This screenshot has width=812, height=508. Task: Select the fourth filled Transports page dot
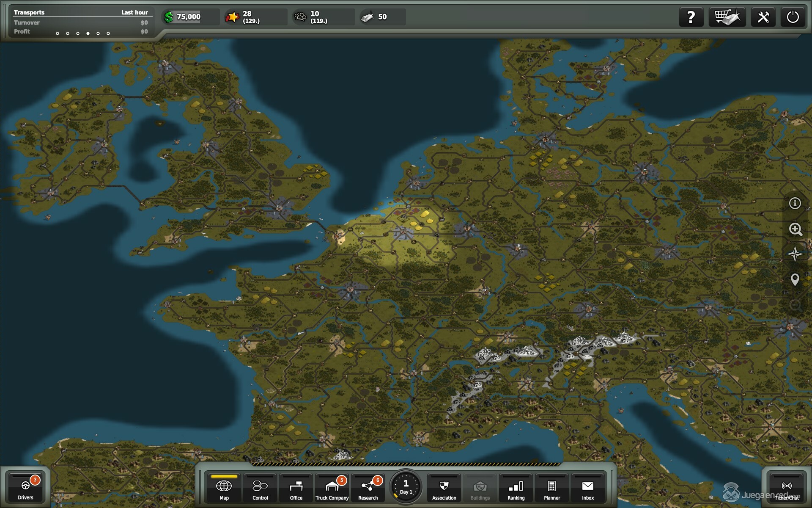(88, 33)
